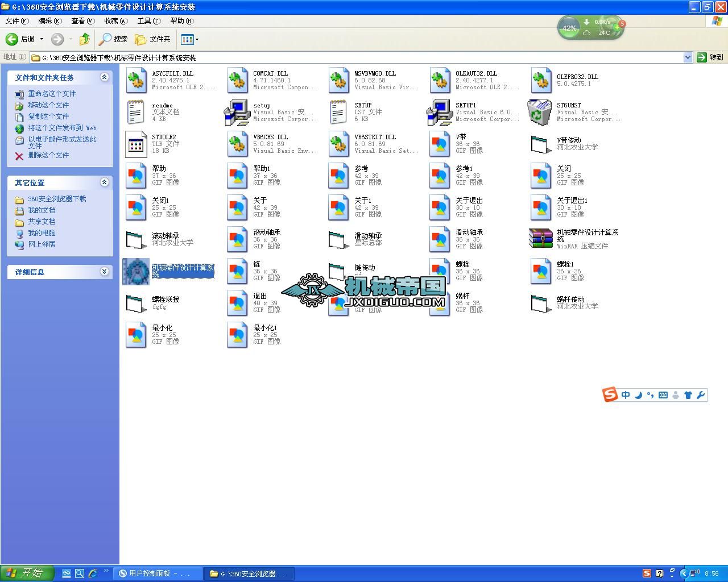Toggle Sogou Chinese/English punctuation mode

tap(650, 395)
